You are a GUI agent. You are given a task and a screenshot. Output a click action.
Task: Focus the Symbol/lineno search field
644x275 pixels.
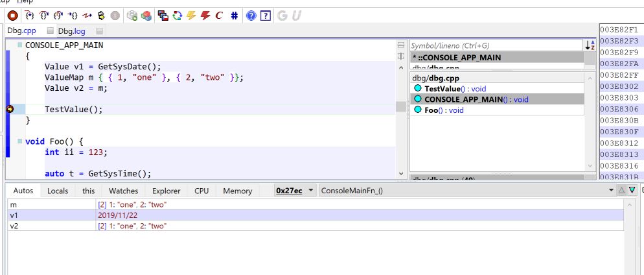tap(496, 45)
